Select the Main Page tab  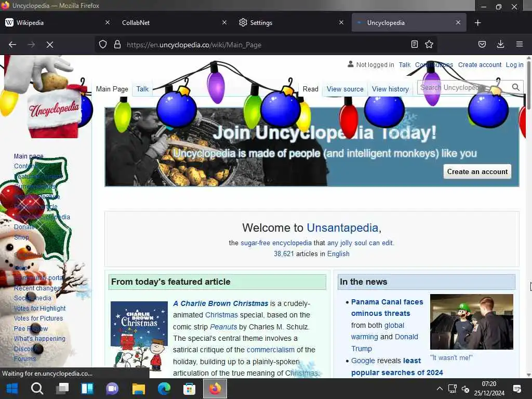(x=112, y=89)
